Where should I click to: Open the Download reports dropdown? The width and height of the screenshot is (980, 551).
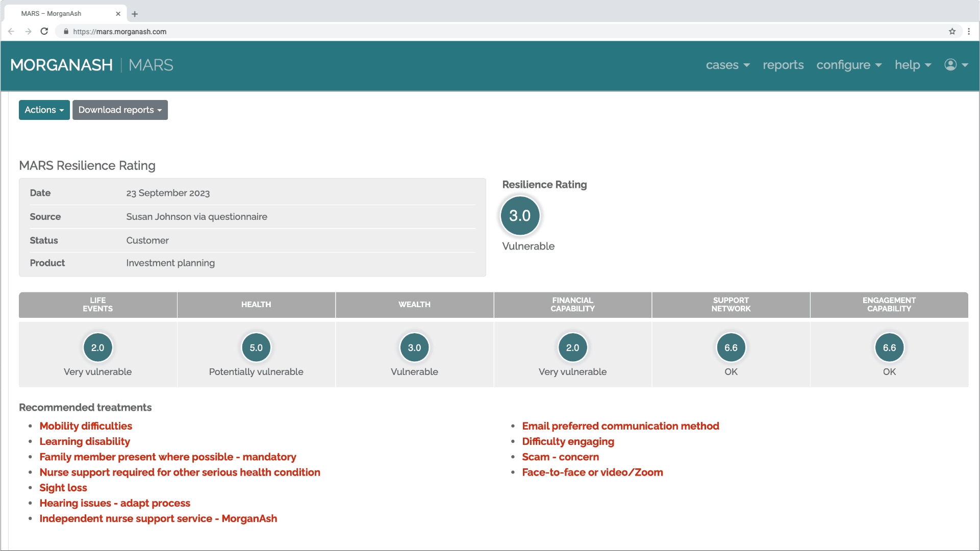(120, 110)
